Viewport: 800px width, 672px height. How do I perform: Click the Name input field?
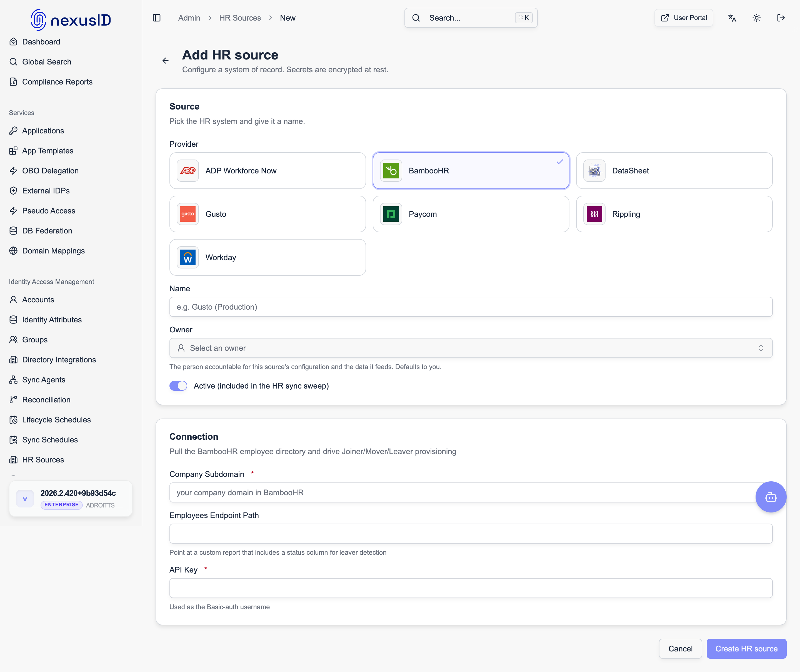pyautogui.click(x=471, y=307)
